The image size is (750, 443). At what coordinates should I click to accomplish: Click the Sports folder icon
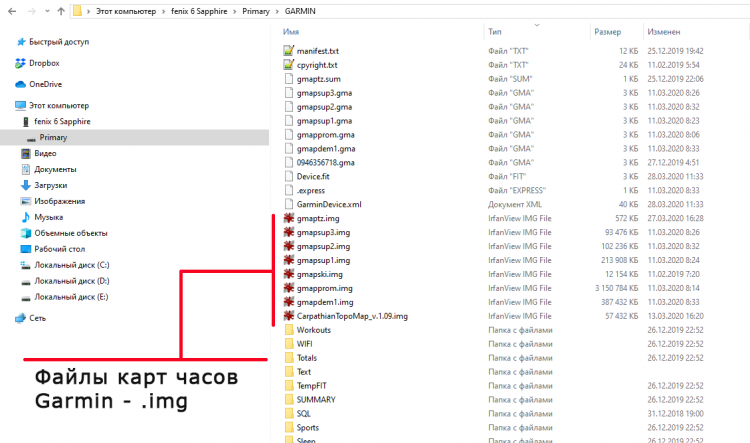pos(288,427)
